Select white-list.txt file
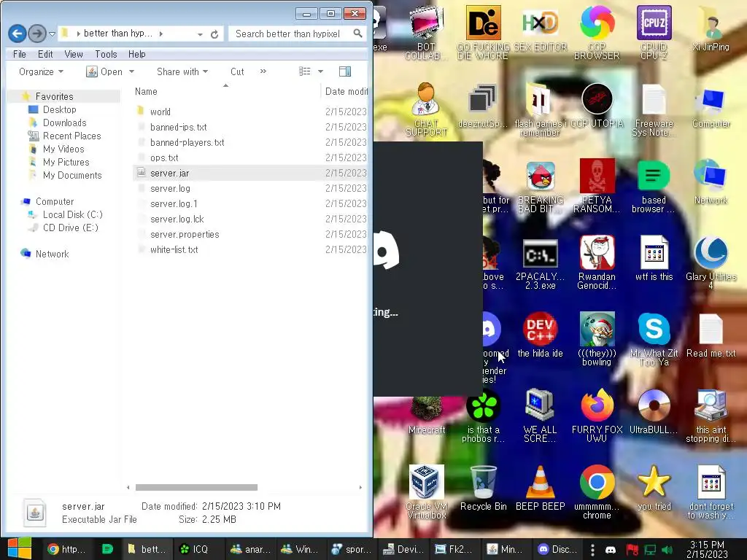The image size is (747, 560). tap(174, 249)
